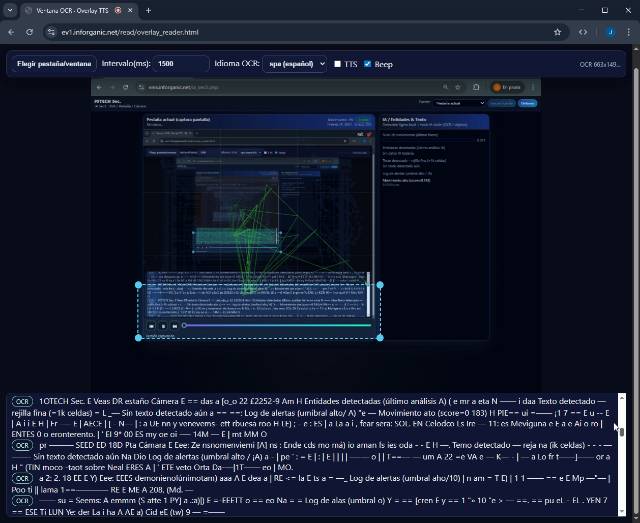Viewport: 640px width, 523px height.
Task: Click the top-left selection resize handle
Action: [x=138, y=285]
